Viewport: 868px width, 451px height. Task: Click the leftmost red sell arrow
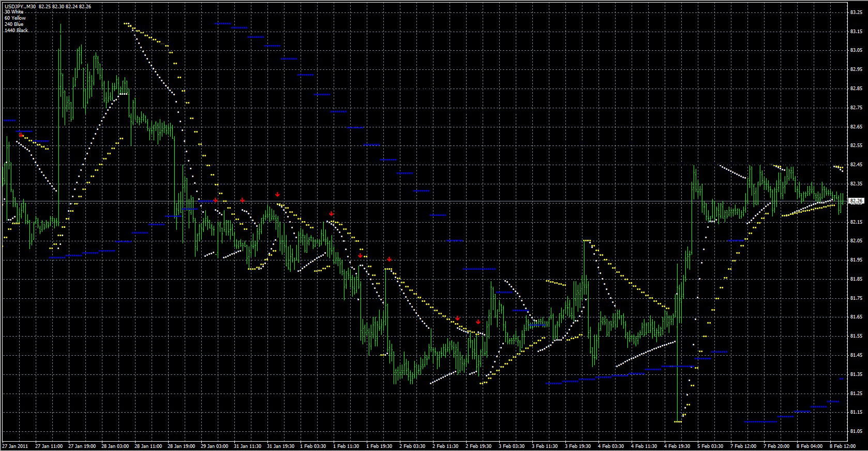click(x=21, y=135)
